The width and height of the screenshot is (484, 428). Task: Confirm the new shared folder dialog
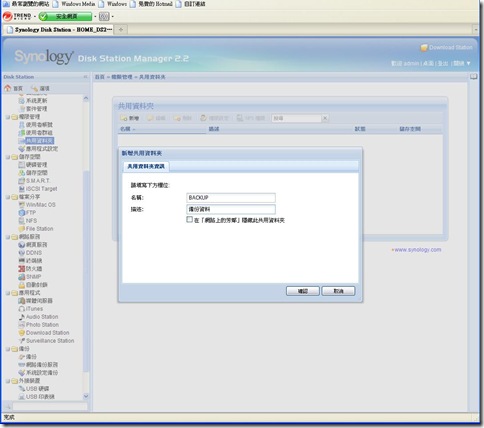pos(303,291)
